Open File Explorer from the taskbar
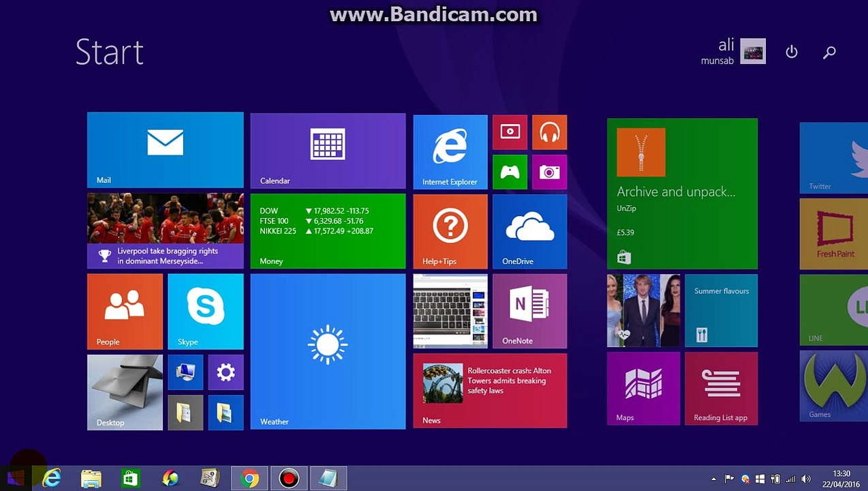This screenshot has width=868, height=491. [91, 478]
